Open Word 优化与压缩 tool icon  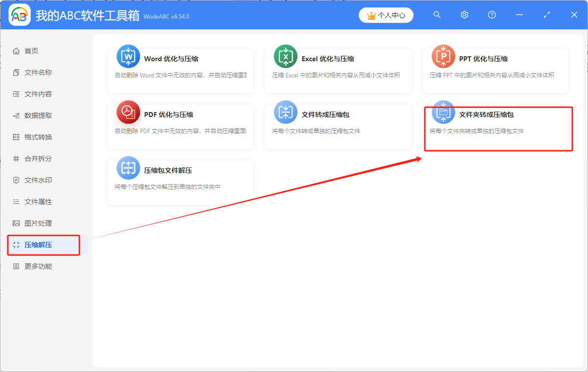(x=128, y=56)
